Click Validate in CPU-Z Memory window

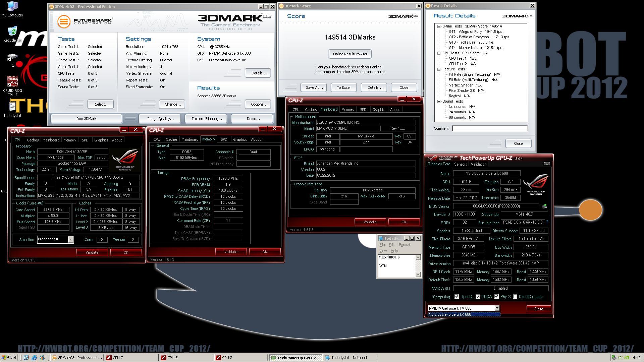[x=231, y=252]
